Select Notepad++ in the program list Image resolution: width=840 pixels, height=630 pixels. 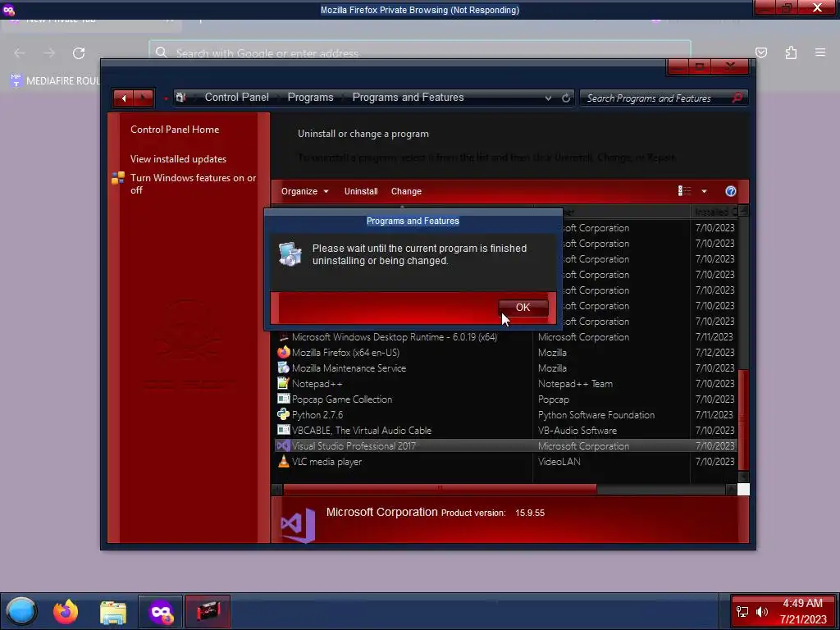317,384
